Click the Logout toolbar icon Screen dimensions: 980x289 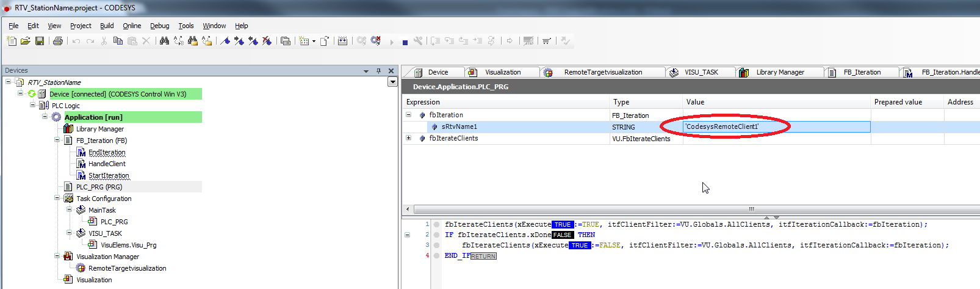(x=376, y=41)
